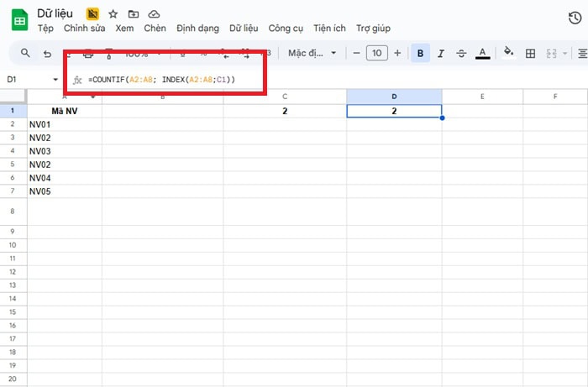Screen dimensions: 588x387
Task: Select column E header
Action: pyautogui.click(x=482, y=97)
